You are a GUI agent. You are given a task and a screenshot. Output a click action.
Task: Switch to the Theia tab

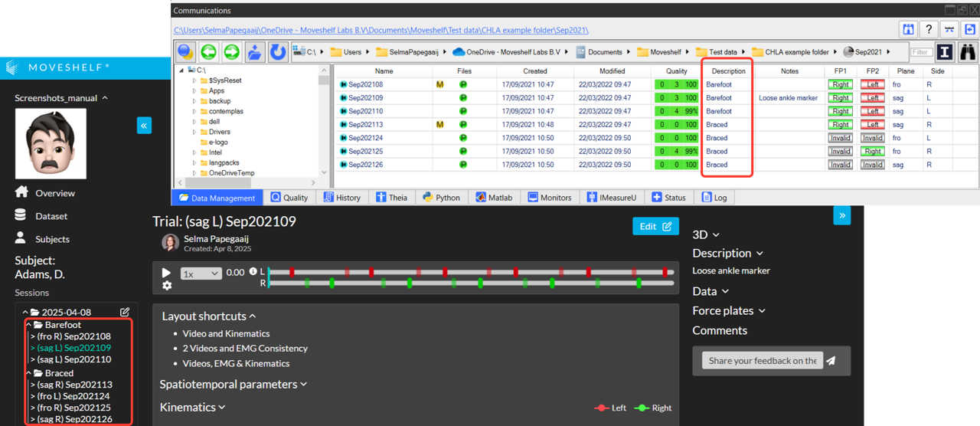392,197
